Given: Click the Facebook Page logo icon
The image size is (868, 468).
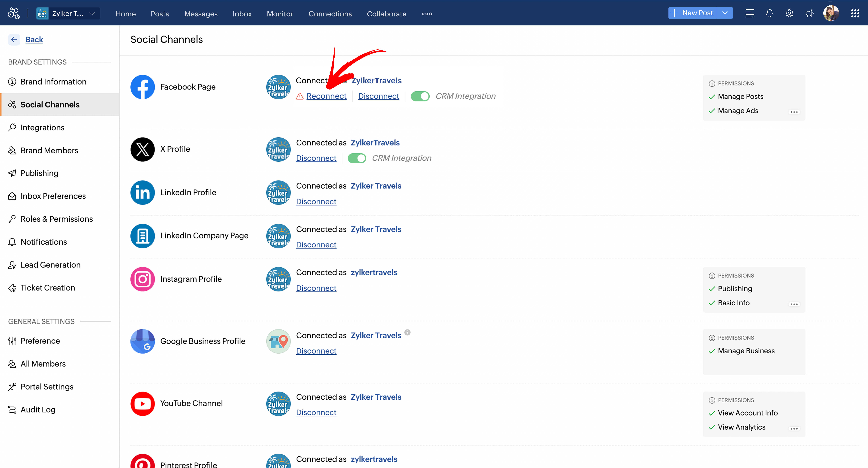Looking at the screenshot, I should click(x=143, y=87).
